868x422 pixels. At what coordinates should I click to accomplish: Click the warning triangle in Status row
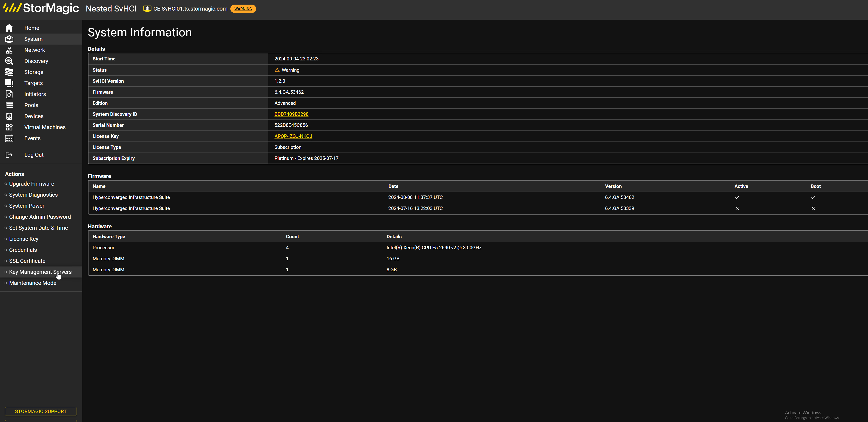click(x=277, y=70)
